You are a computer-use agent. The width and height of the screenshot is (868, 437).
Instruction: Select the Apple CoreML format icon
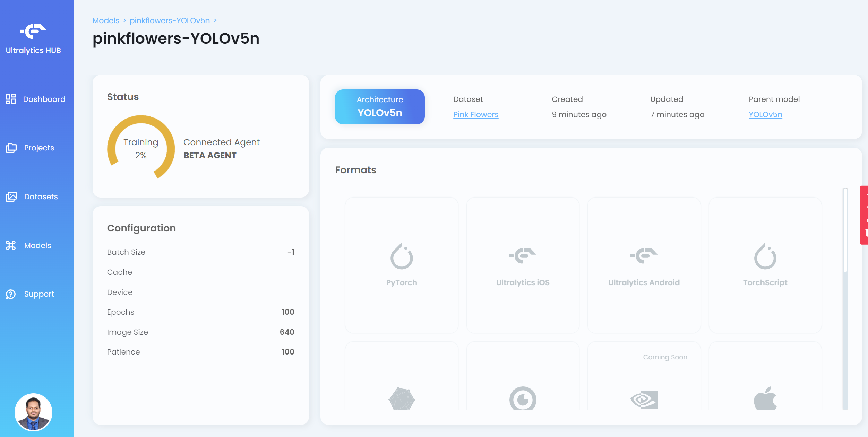[765, 398]
